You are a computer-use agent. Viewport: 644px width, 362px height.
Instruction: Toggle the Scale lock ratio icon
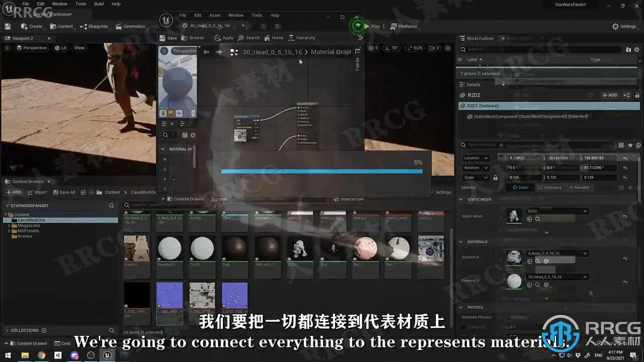pos(495,177)
